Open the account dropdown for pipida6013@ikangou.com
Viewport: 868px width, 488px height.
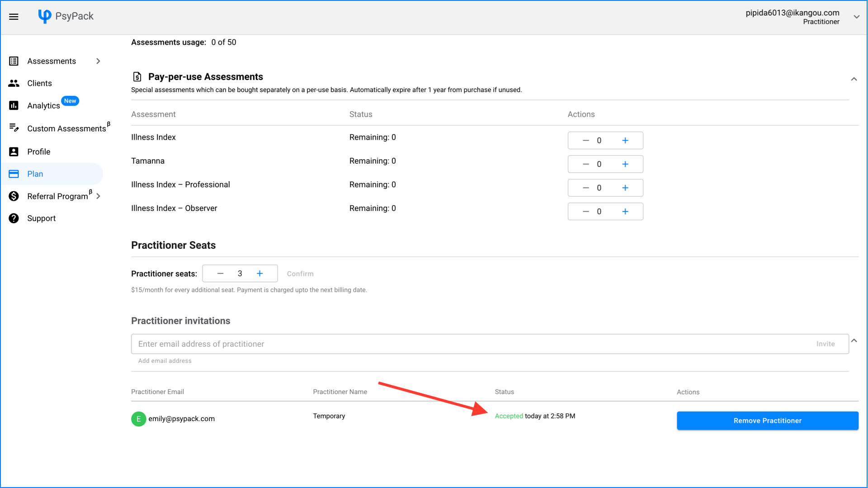tap(857, 17)
